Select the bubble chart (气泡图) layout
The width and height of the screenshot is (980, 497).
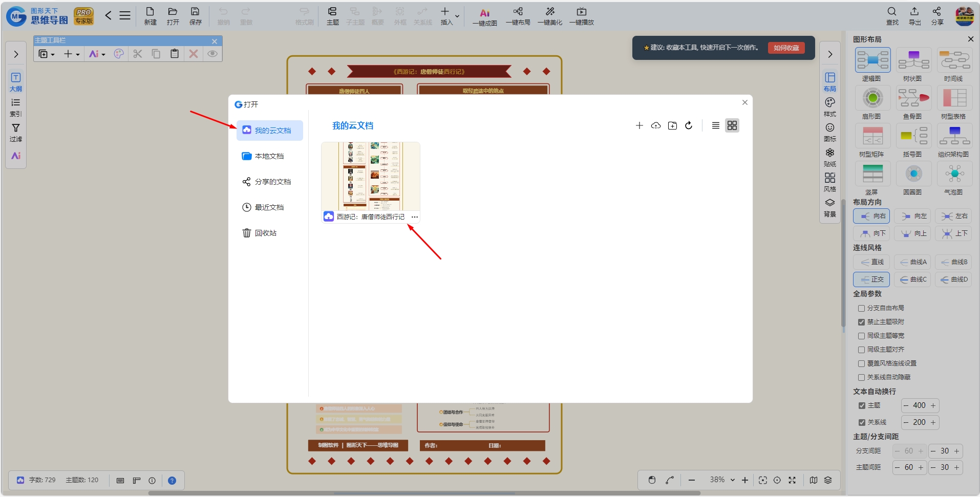954,174
